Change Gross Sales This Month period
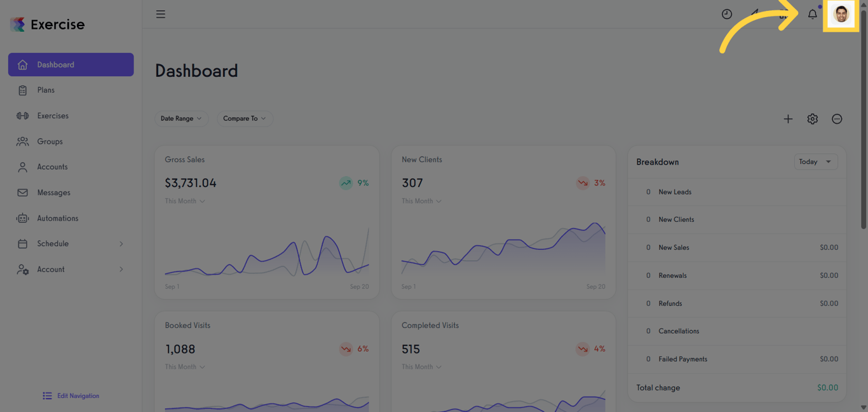This screenshot has height=412, width=868. [185, 201]
